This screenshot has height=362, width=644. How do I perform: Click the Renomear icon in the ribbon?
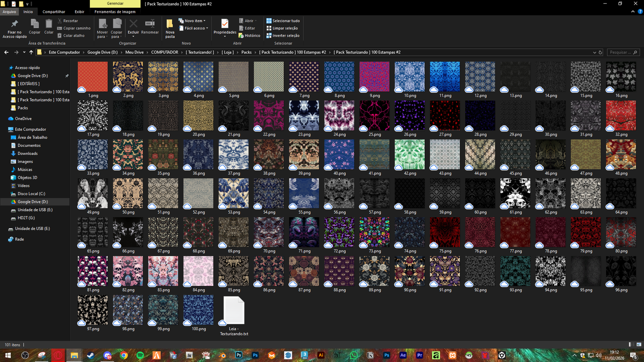coord(150,24)
